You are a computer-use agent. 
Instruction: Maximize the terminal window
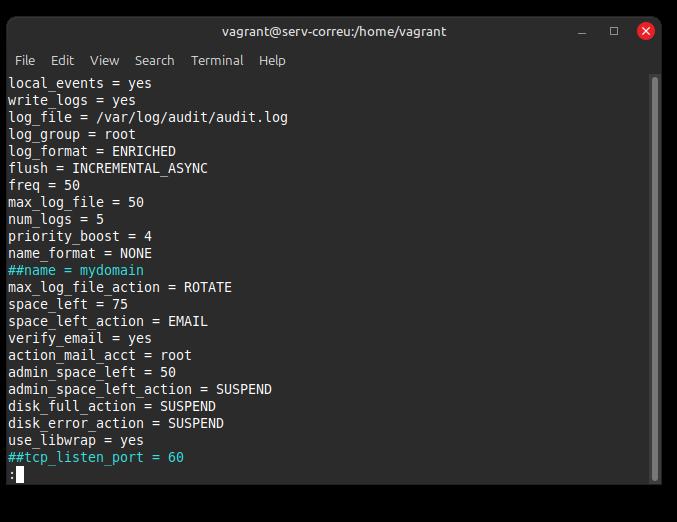point(614,31)
